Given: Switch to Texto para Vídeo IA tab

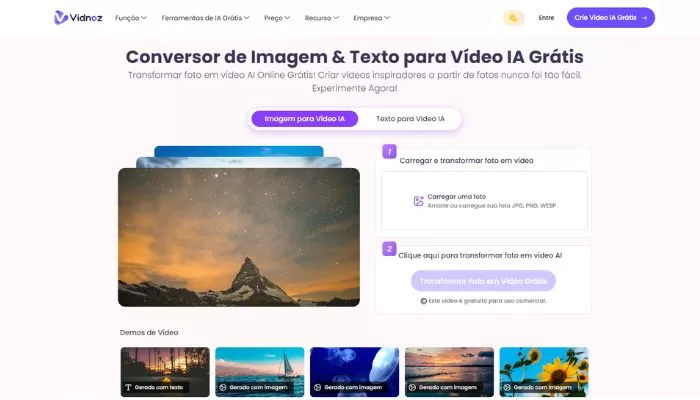Looking at the screenshot, I should point(410,119).
